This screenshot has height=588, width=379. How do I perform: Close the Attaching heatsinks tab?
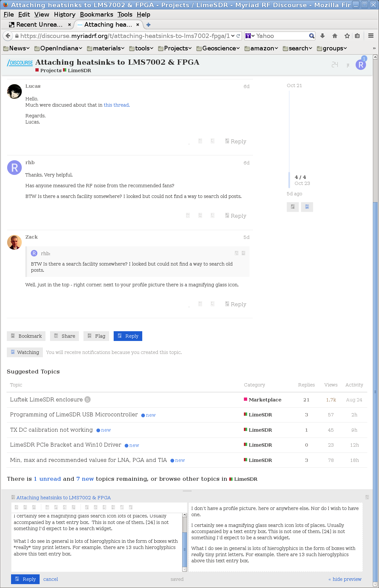(x=138, y=25)
